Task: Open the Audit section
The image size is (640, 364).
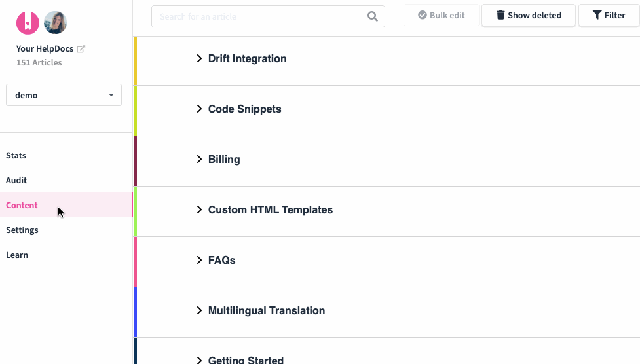Action: 16,181
